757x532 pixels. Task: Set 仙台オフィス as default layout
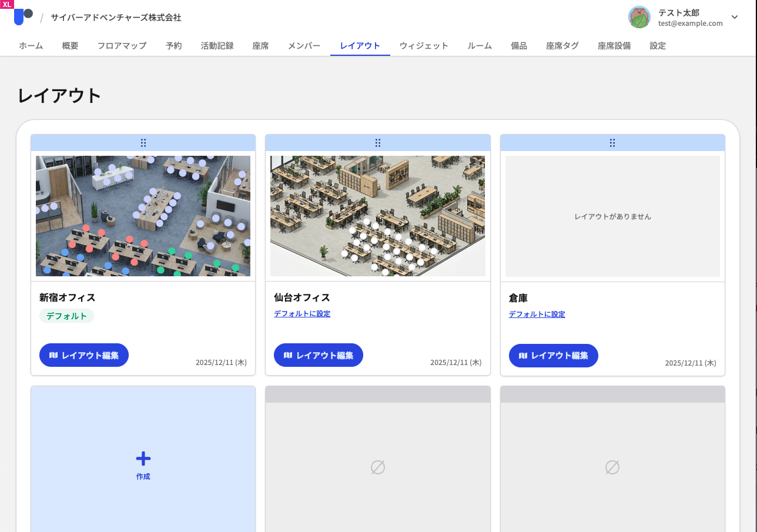coord(302,314)
